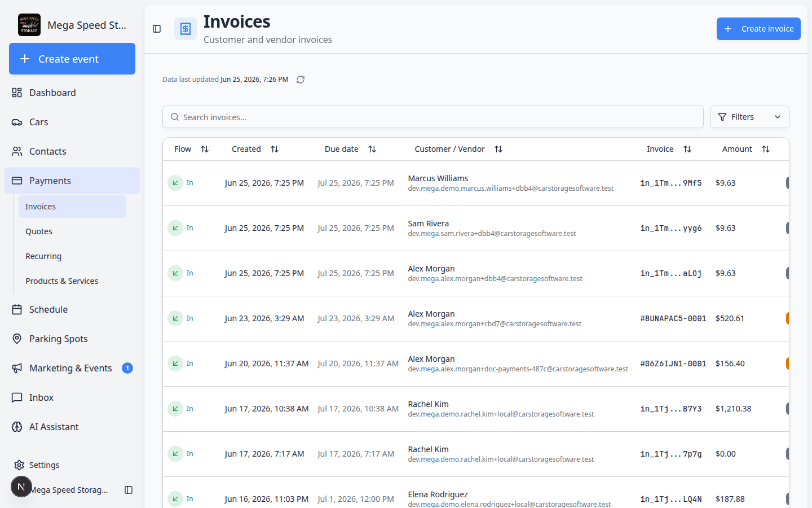Click the Marketing & Events megaphone icon
Viewport: 812px width, 508px height.
(x=17, y=368)
